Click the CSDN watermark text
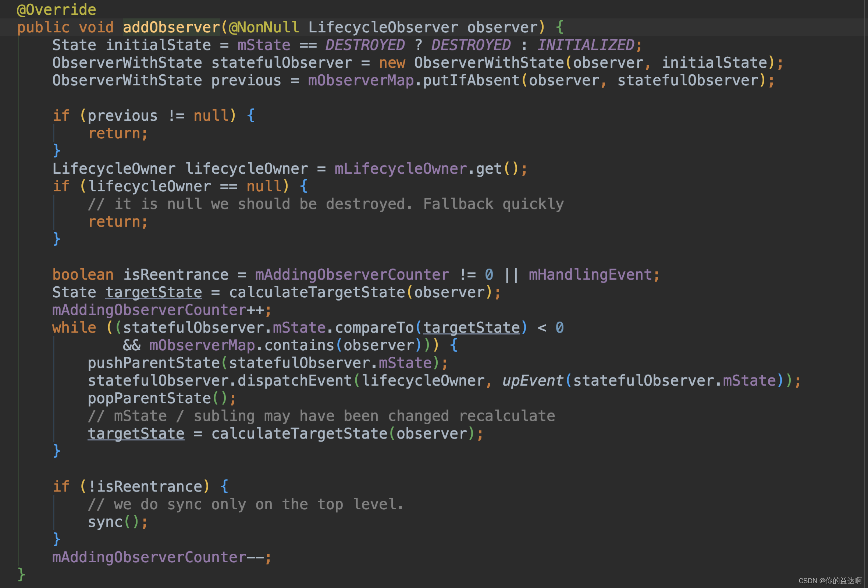The width and height of the screenshot is (868, 588). pyautogui.click(x=829, y=581)
